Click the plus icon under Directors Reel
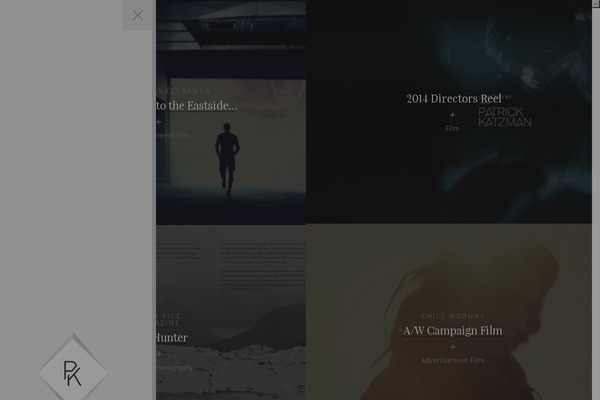 [x=452, y=115]
